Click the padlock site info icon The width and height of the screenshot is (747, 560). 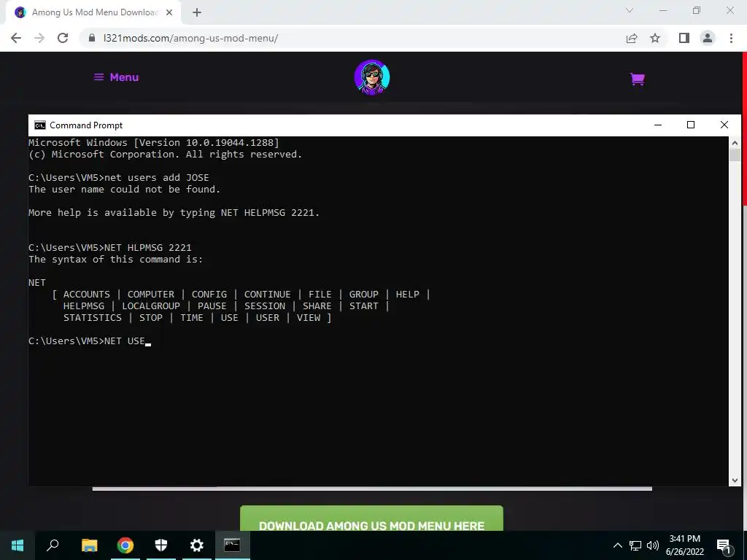click(x=92, y=38)
